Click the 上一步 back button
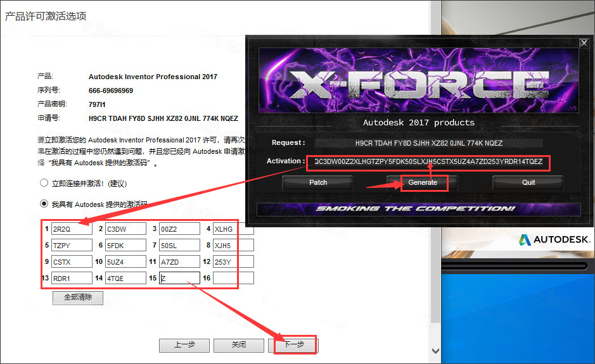Image resolution: width=595 pixels, height=364 pixels. 184,345
